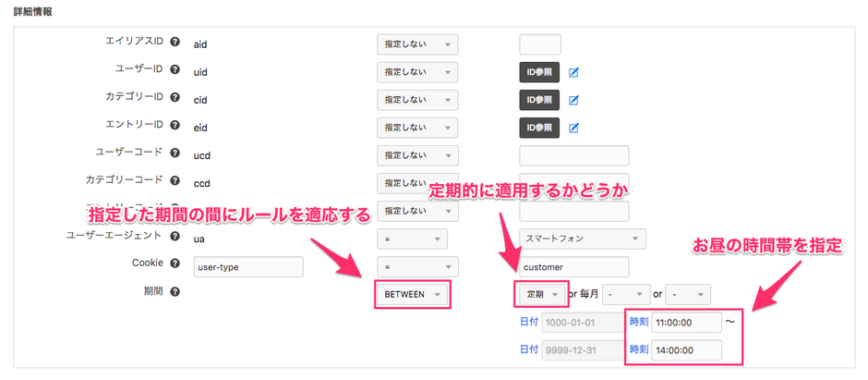Click the start time field 11:00:00

click(686, 323)
